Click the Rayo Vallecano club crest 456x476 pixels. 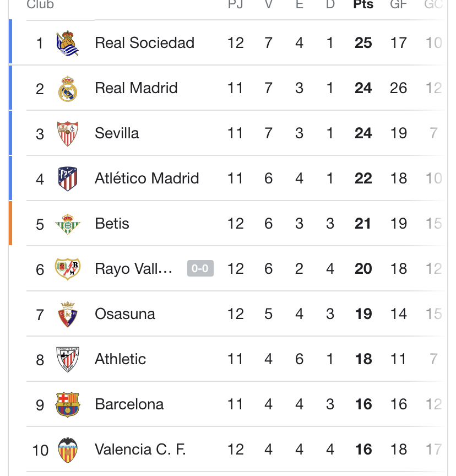tap(67, 269)
